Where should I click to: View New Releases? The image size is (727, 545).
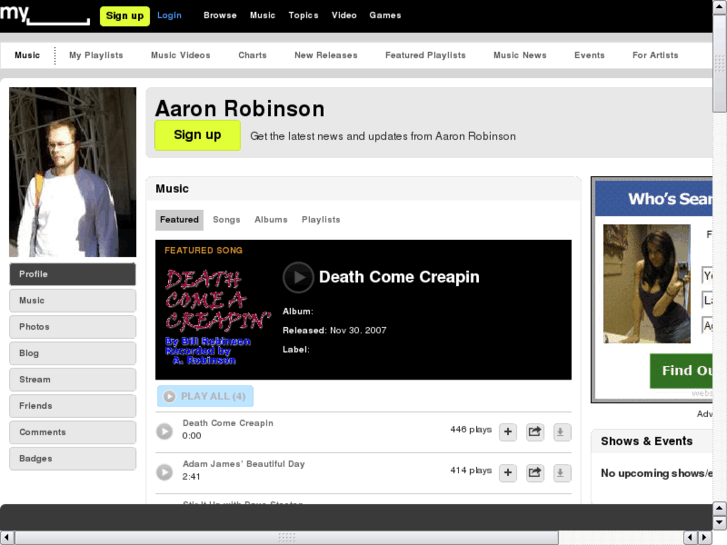[325, 55]
